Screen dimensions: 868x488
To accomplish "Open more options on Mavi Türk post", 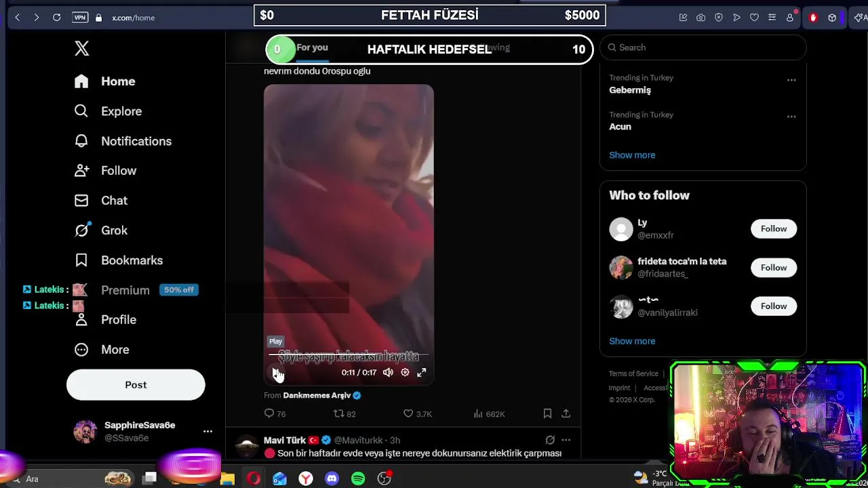I will coord(566,440).
